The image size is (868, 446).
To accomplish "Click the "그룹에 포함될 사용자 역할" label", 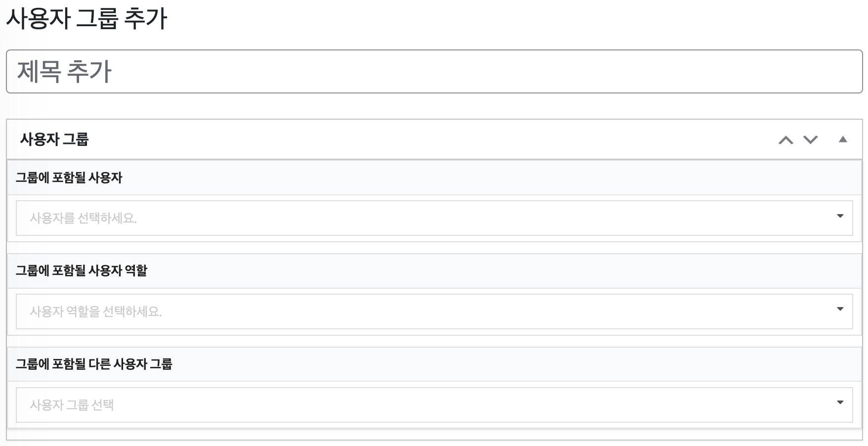I will [82, 270].
